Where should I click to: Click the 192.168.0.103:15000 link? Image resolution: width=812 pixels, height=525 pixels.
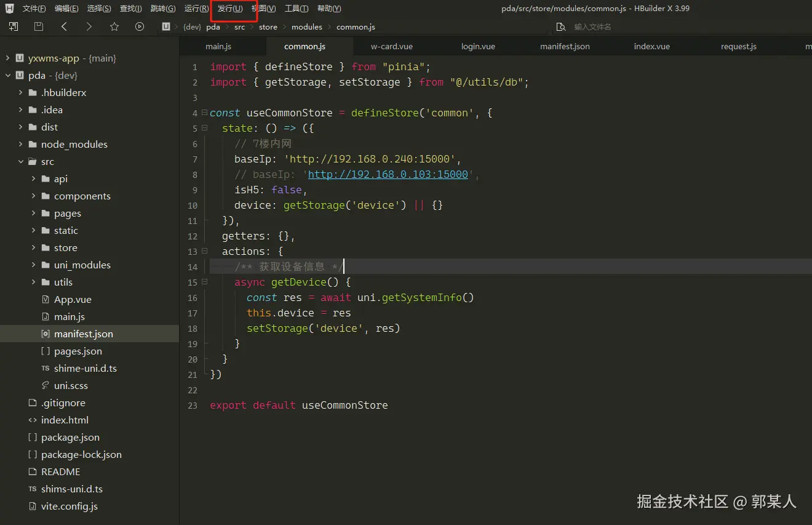[388, 175]
